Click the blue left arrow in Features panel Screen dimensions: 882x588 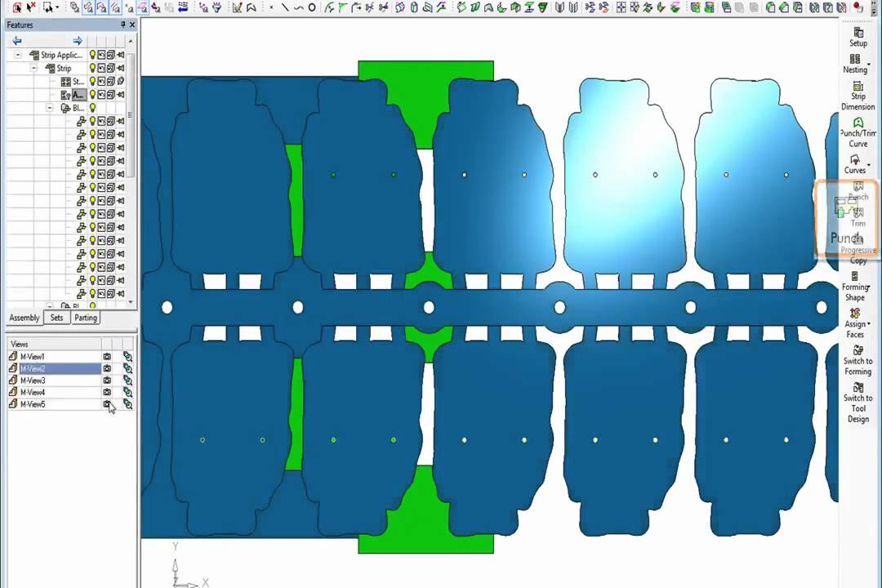coord(17,41)
